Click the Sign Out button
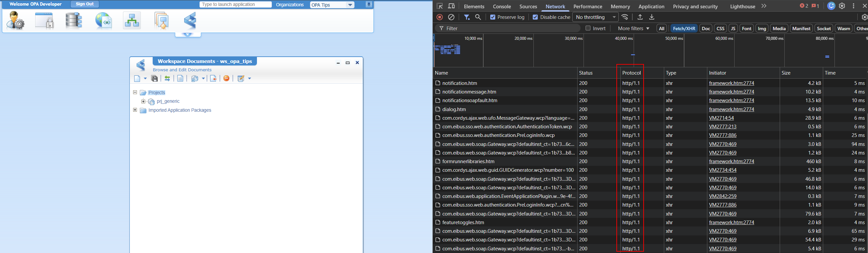This screenshot has width=868, height=253. tap(85, 4)
